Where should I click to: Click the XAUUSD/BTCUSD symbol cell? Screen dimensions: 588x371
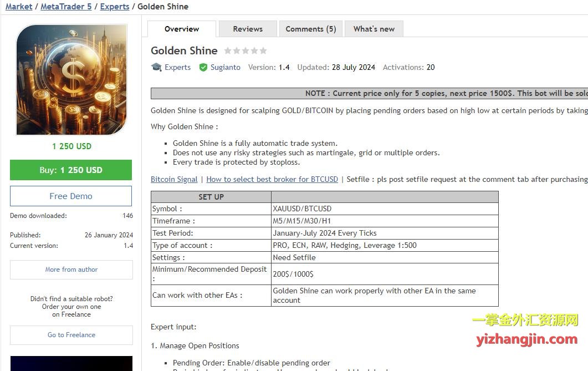[x=385, y=209]
